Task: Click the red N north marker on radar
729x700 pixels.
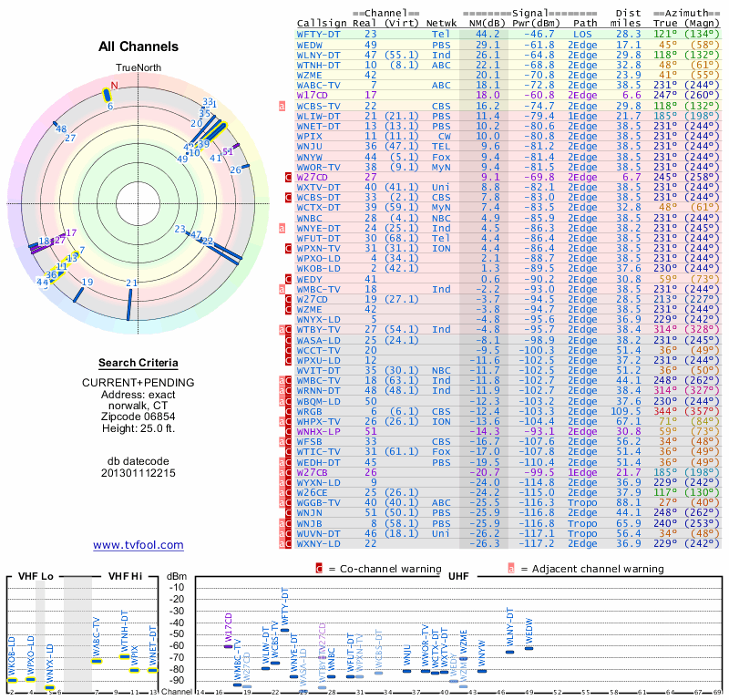Action: pos(114,86)
